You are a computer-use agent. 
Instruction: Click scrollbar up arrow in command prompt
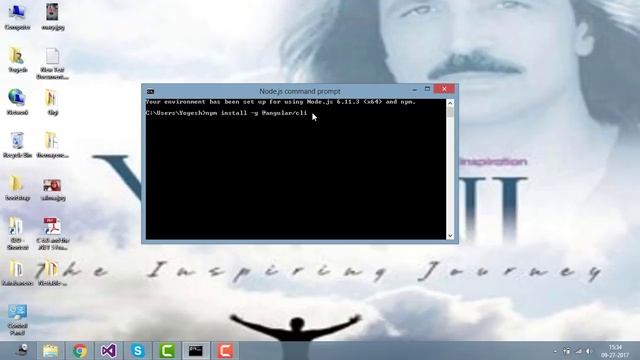[450, 103]
